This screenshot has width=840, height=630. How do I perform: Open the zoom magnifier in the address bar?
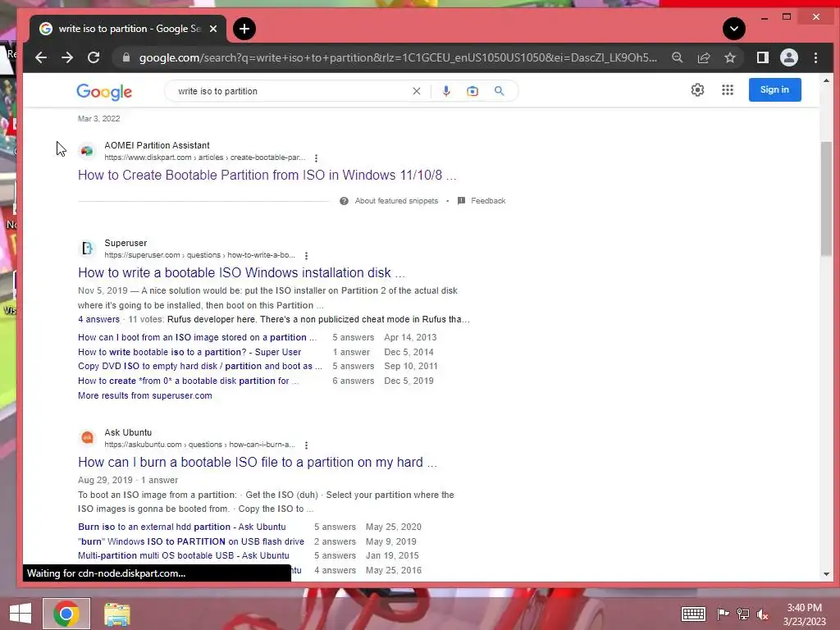pos(677,58)
